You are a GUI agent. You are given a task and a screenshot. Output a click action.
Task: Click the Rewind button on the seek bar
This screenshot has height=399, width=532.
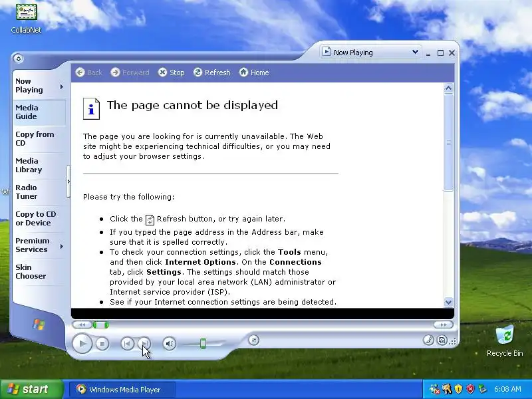point(82,325)
